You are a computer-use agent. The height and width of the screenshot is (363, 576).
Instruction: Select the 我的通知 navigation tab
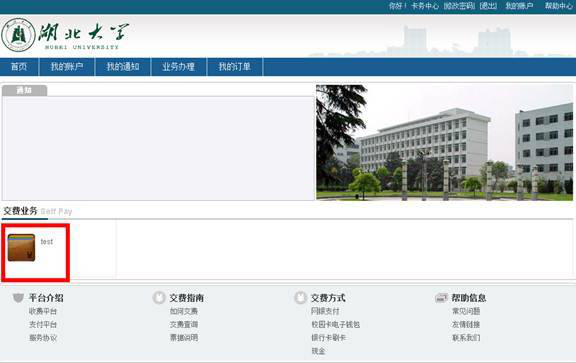click(123, 67)
